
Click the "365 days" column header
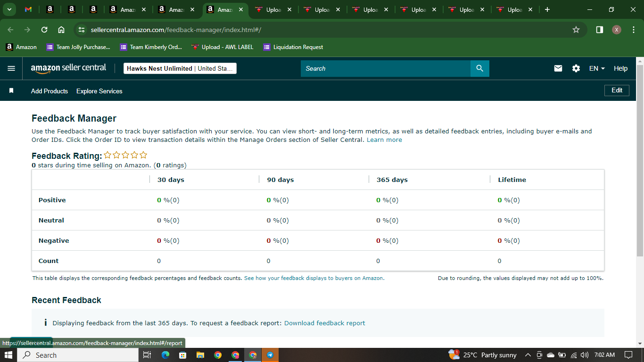click(x=392, y=180)
